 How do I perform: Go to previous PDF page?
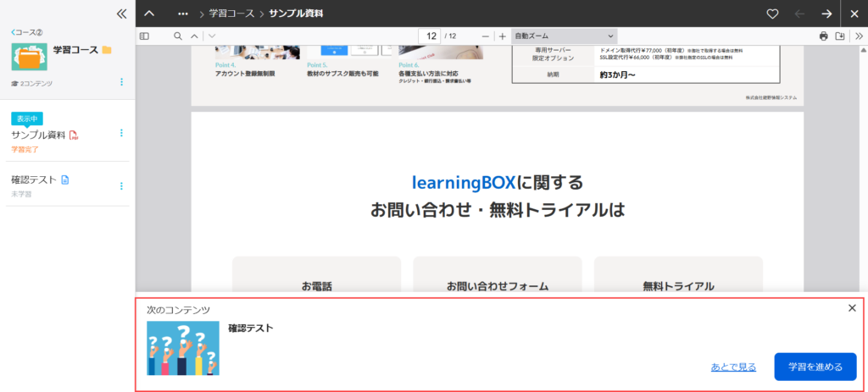click(x=194, y=36)
